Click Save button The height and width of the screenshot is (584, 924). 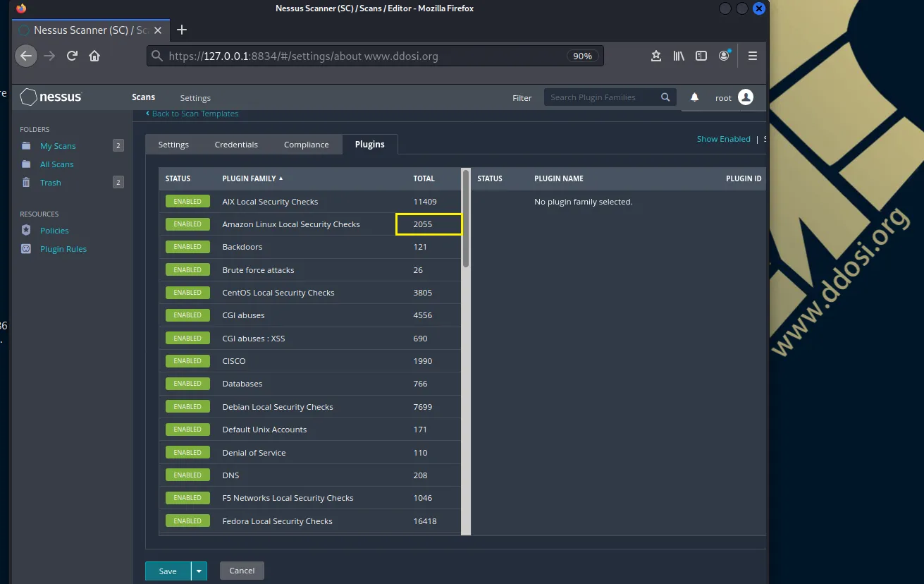168,571
